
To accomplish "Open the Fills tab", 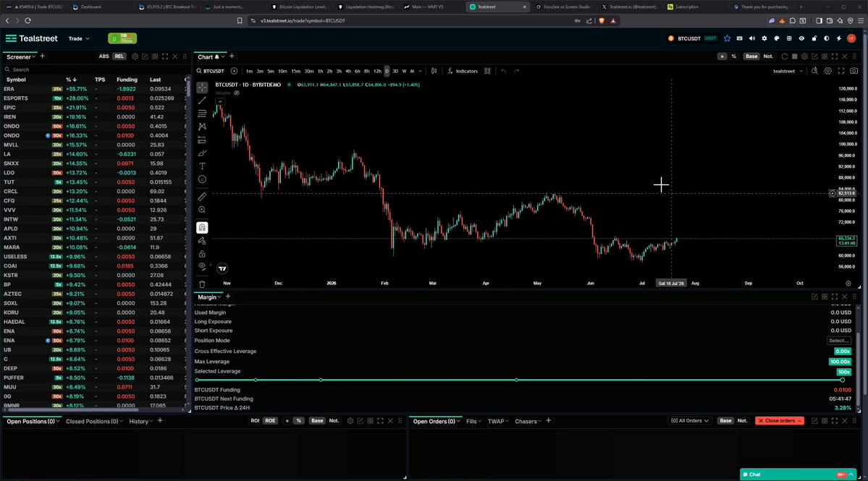I will pyautogui.click(x=473, y=421).
